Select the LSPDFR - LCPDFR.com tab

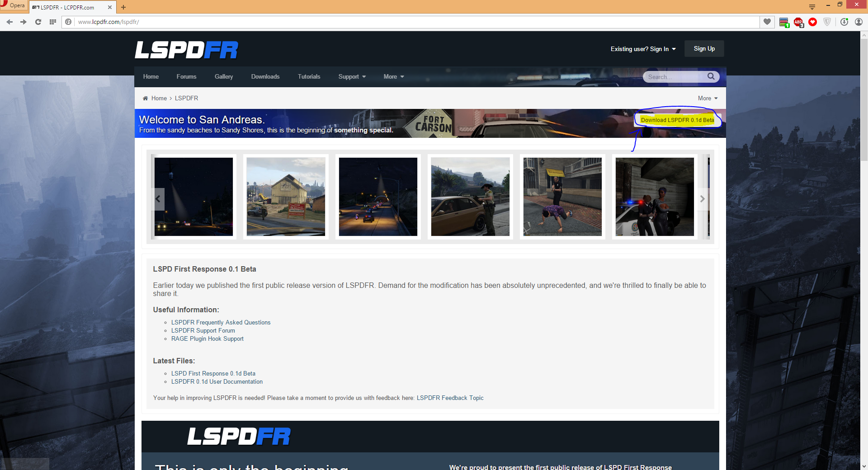tap(72, 7)
